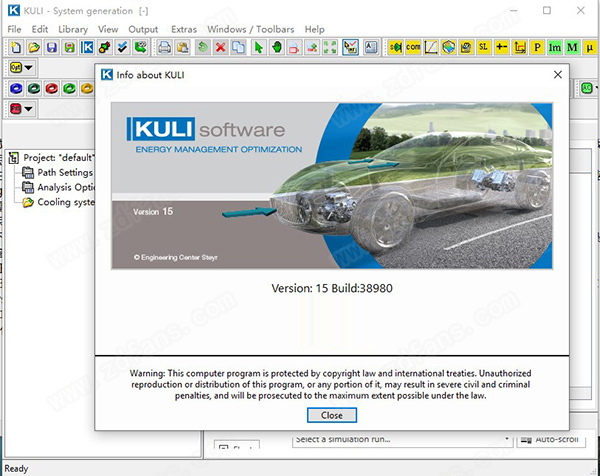Click the bright green ring component icon
Viewport: 600px width, 476px height.
[69, 88]
